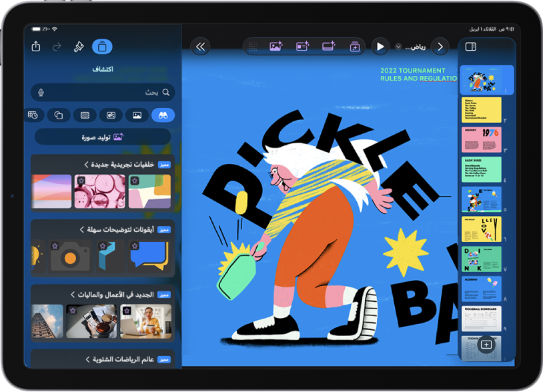
Task: Open the format paintbrush tool
Action: tap(79, 47)
